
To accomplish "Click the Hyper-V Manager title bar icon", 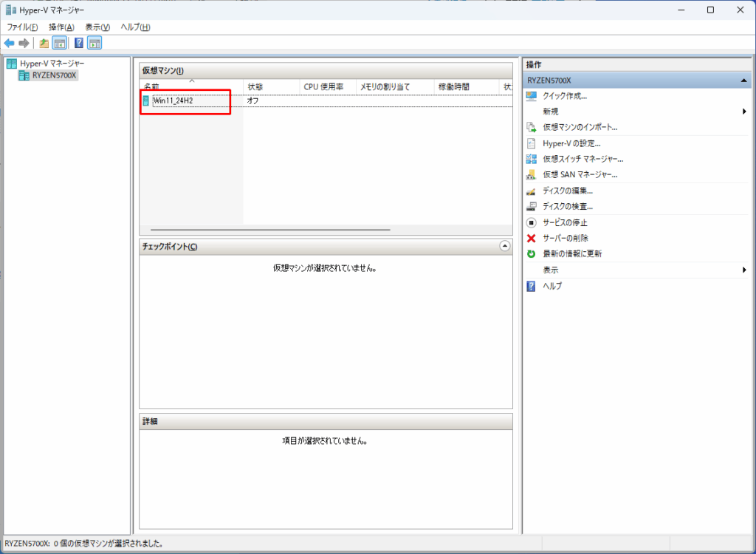I will [x=10, y=10].
